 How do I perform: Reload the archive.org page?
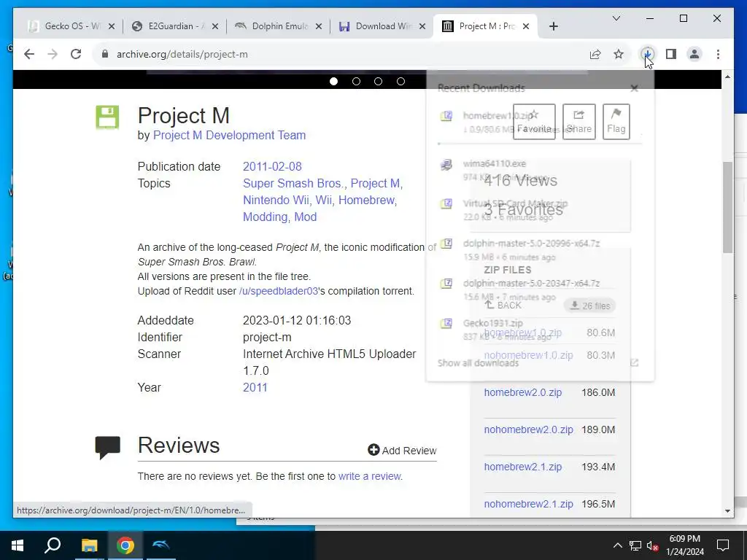pyautogui.click(x=76, y=54)
